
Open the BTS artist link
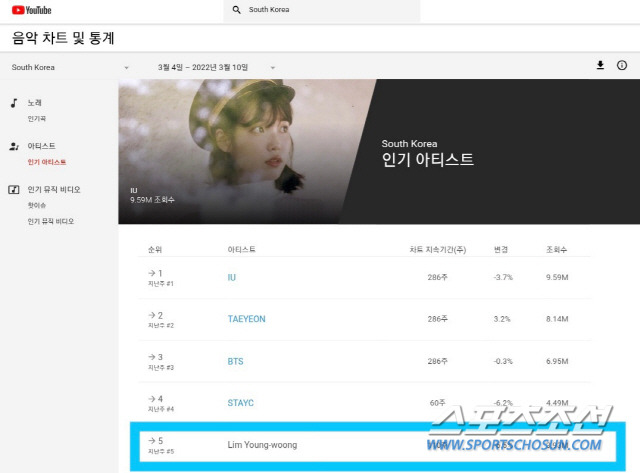click(x=235, y=362)
